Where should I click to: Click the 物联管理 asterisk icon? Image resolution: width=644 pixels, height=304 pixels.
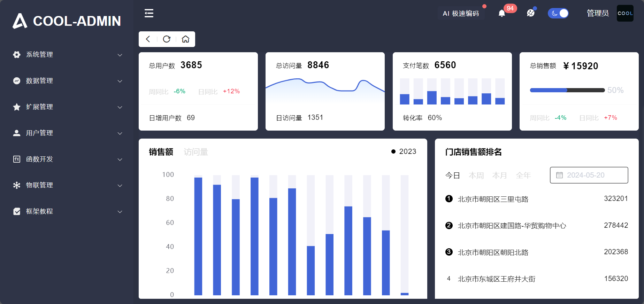(17, 185)
